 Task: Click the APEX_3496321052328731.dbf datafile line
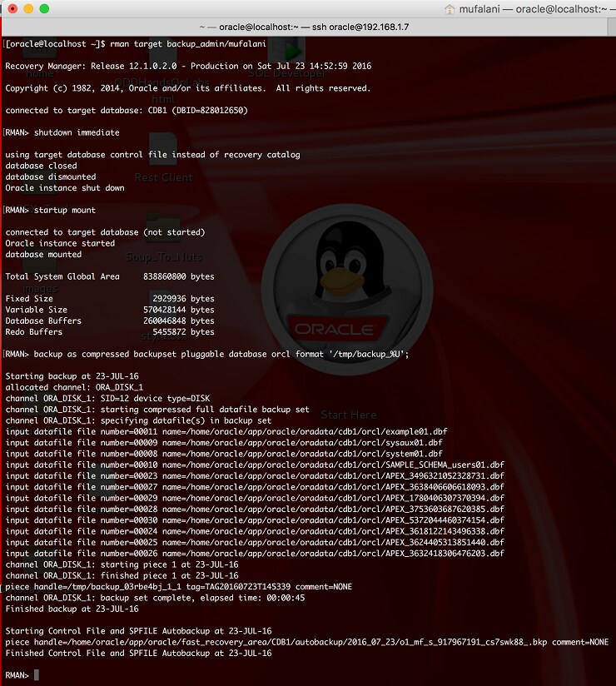point(255,476)
